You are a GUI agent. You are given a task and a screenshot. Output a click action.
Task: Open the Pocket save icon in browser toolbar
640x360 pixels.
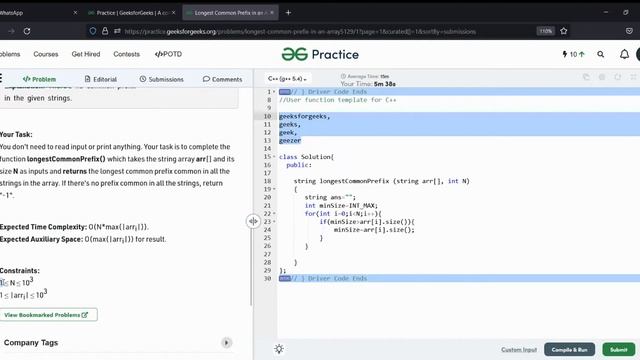click(629, 31)
